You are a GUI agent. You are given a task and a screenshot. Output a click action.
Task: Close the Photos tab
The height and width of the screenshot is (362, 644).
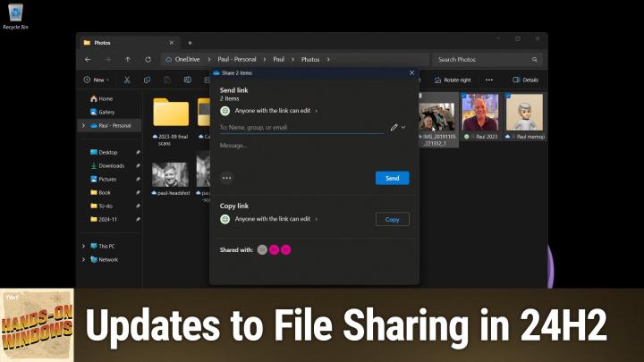pyautogui.click(x=171, y=43)
